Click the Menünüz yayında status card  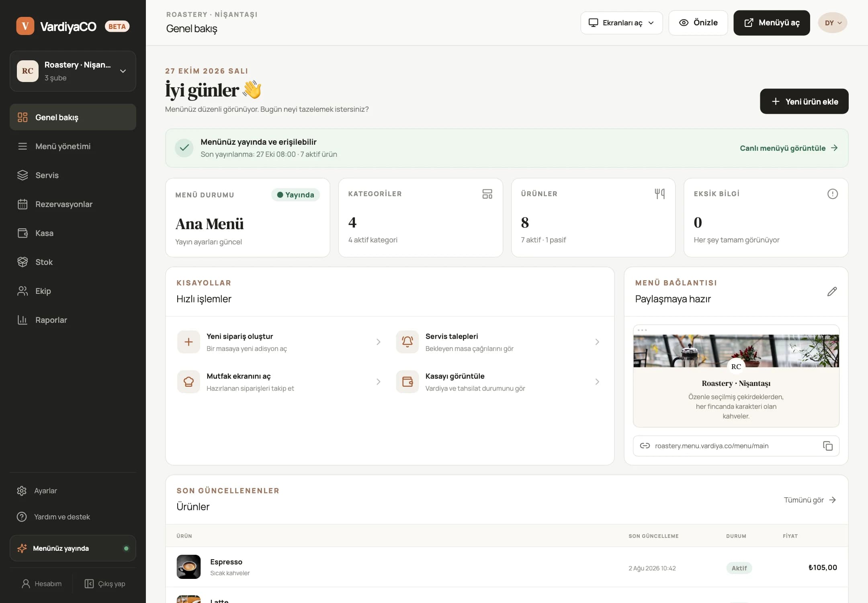click(73, 548)
